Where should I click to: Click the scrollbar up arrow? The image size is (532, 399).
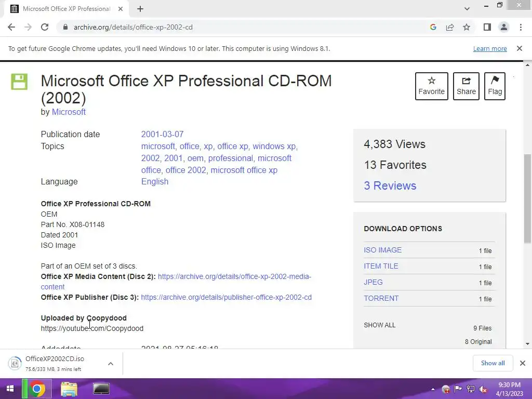[x=527, y=65]
